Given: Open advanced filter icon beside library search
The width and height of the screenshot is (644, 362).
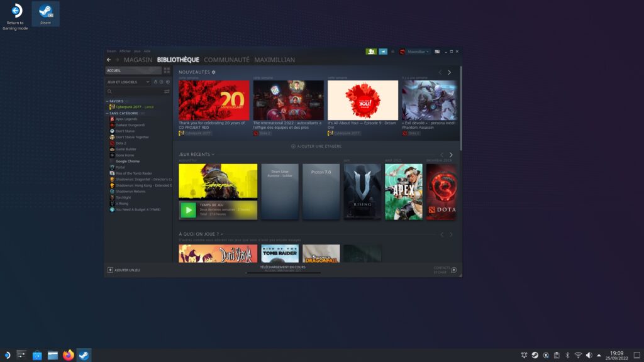Looking at the screenshot, I should [x=167, y=91].
